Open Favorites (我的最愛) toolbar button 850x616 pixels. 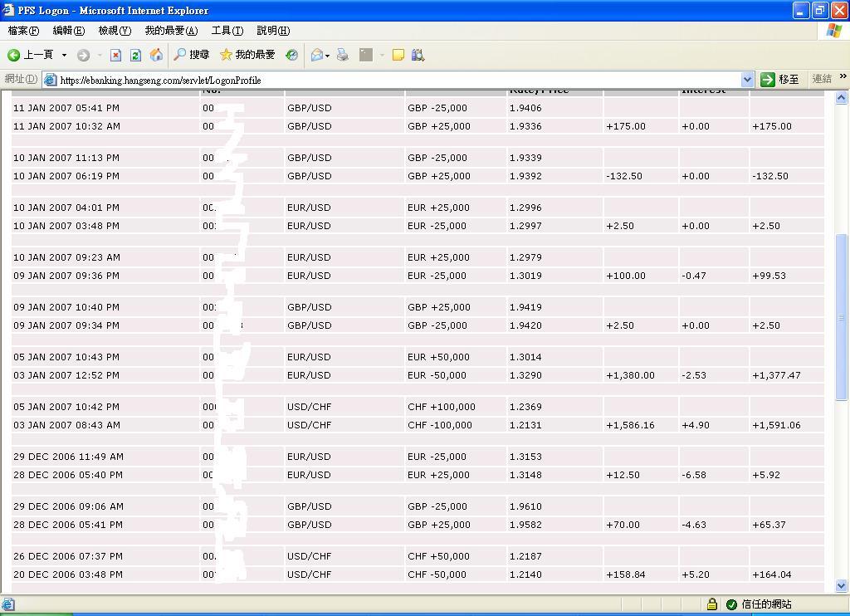tap(247, 55)
